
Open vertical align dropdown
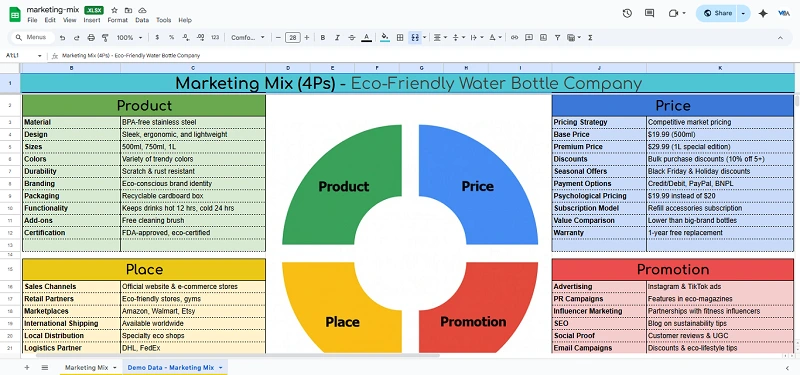point(458,38)
